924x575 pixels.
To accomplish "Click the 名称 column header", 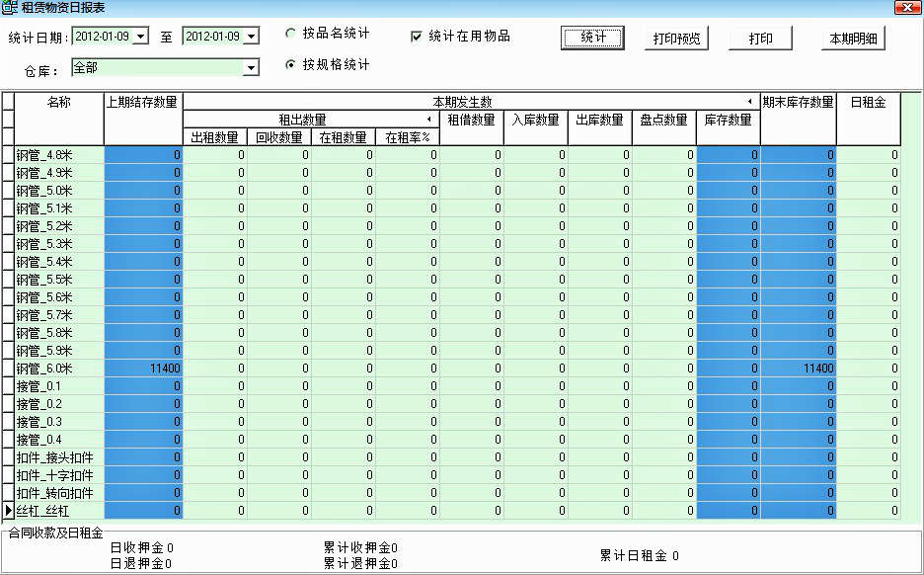I will click(x=59, y=119).
